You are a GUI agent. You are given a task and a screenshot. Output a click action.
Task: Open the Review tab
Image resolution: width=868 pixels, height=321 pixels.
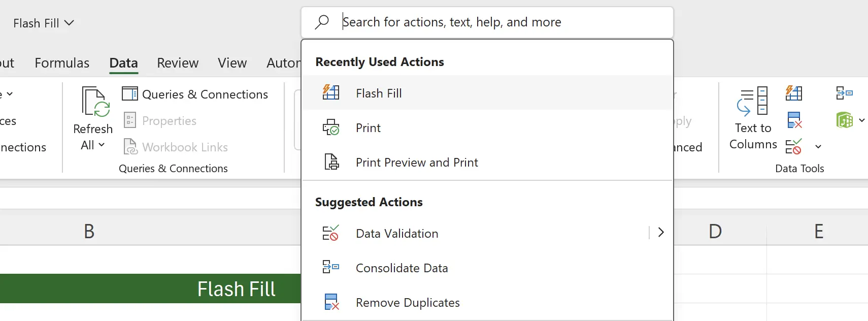[x=178, y=63]
